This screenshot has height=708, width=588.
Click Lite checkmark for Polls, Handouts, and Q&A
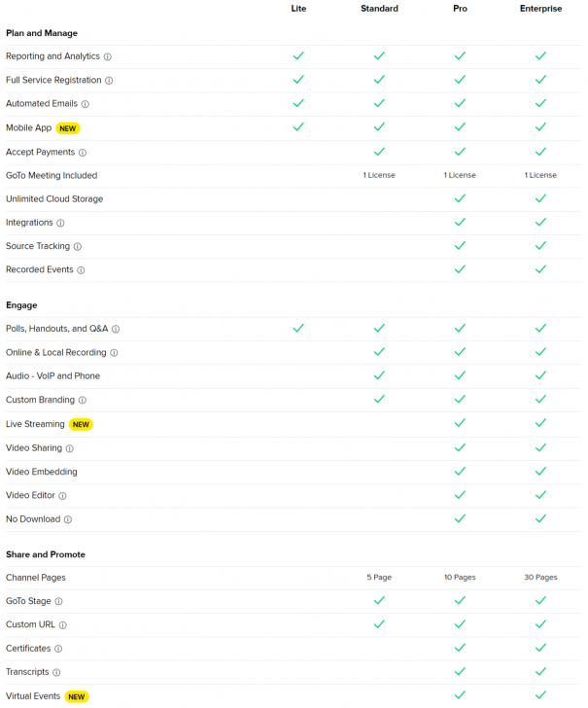tap(298, 329)
